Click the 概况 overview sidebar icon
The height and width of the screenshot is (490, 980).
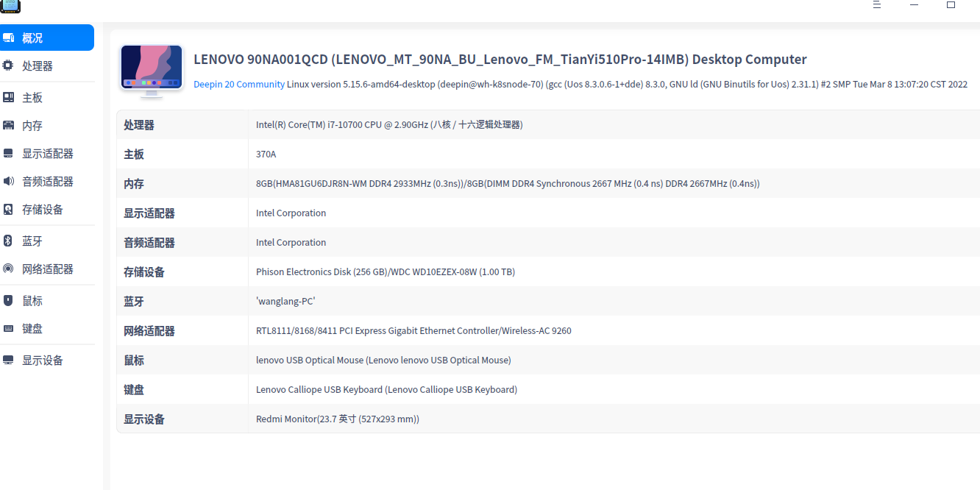coord(9,38)
